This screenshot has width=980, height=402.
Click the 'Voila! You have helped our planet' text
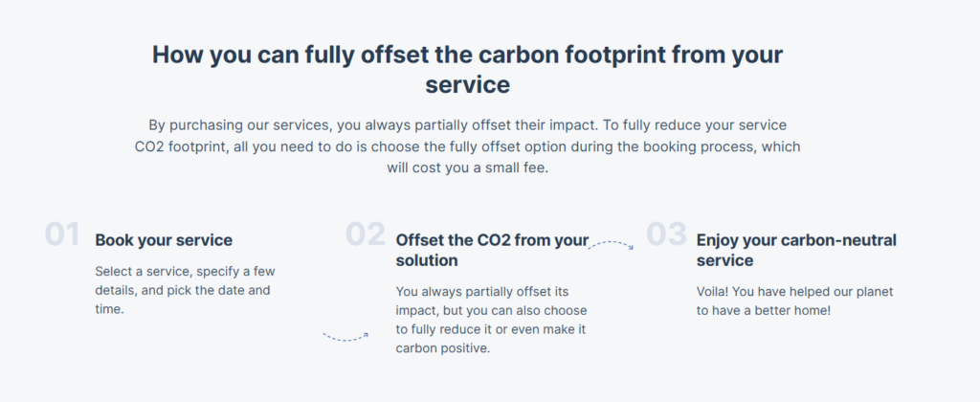(x=795, y=301)
